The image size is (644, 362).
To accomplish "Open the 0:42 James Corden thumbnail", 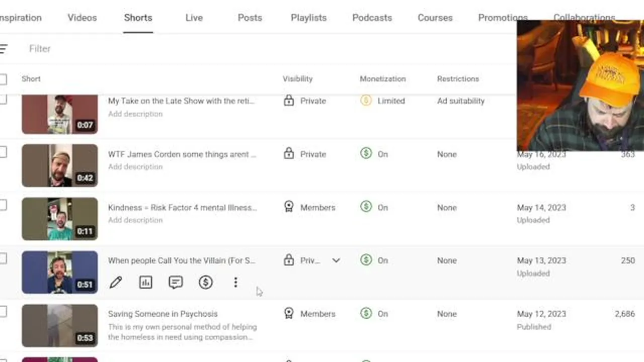I will (59, 165).
